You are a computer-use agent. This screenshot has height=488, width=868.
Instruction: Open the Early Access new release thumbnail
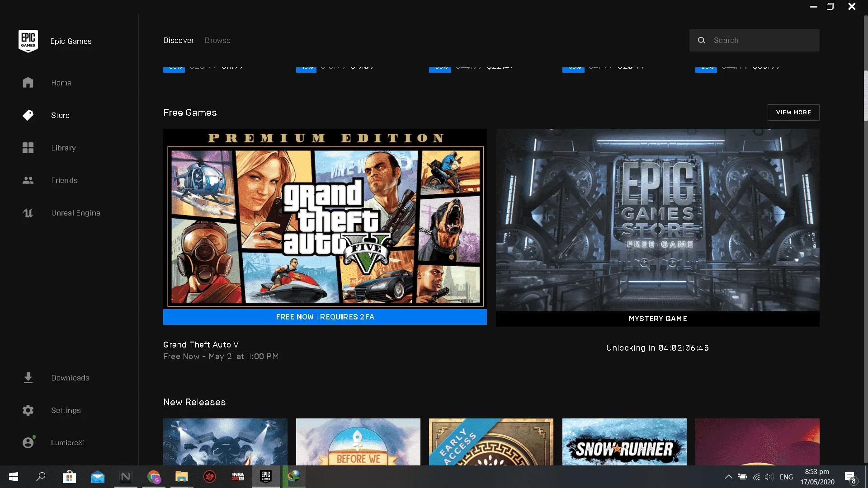pyautogui.click(x=491, y=442)
